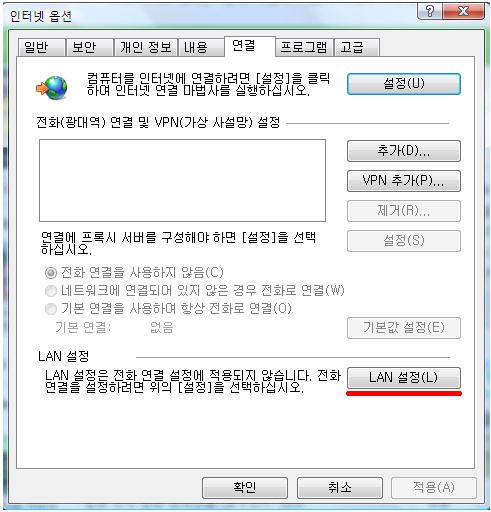Click VPN 추가(P)... button
Image resolution: width=491 pixels, height=512 pixels.
point(404,181)
